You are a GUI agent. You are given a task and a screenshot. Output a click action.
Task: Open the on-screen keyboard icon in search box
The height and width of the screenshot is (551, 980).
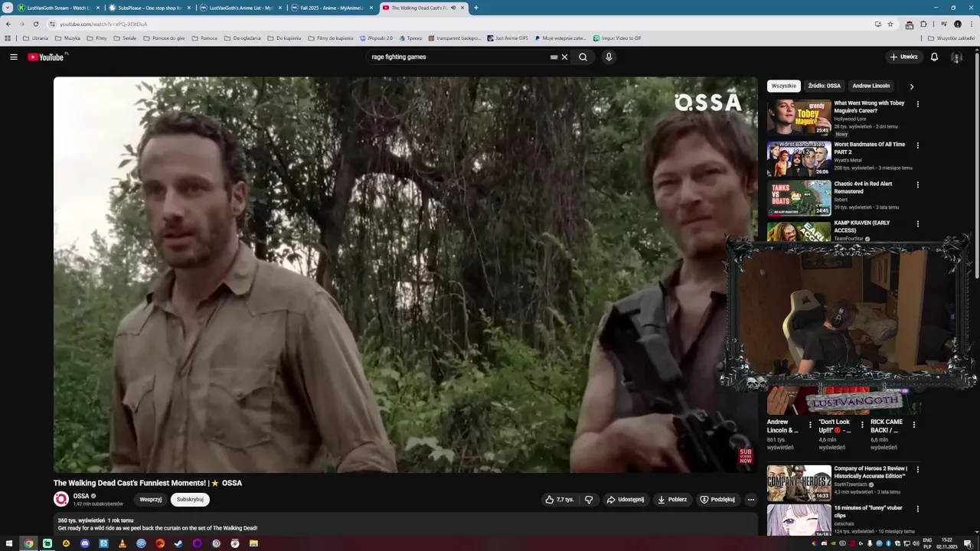coord(554,57)
